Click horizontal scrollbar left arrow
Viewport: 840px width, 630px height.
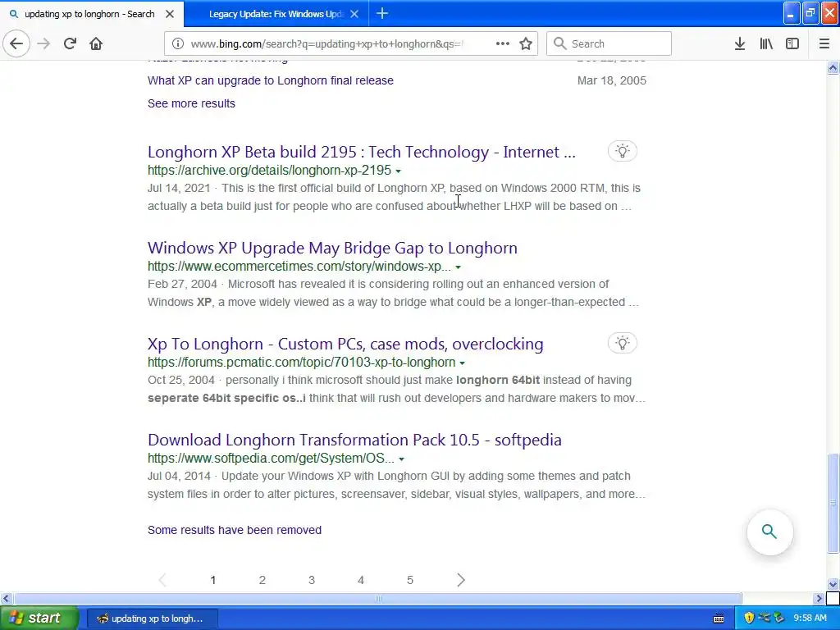[6, 598]
